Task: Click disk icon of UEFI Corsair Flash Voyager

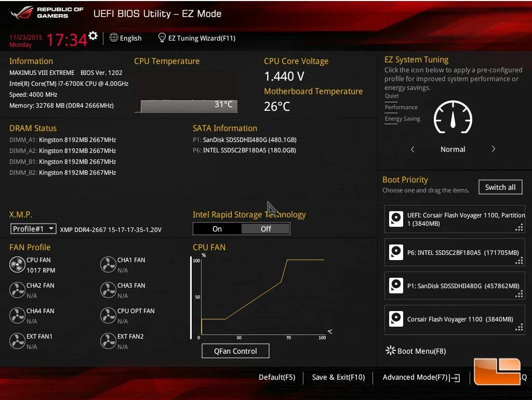Action: click(396, 219)
